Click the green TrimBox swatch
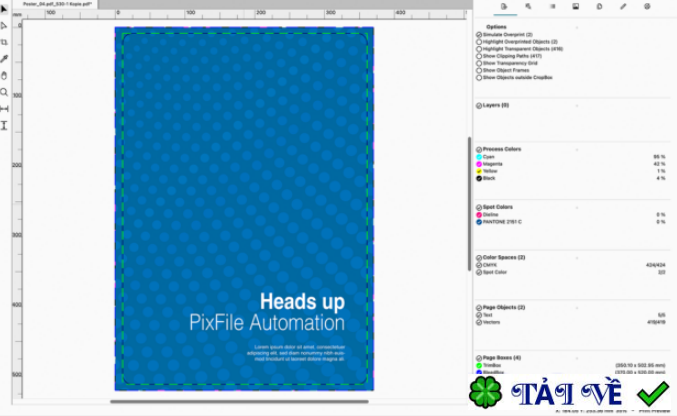677x416 pixels. coord(479,365)
